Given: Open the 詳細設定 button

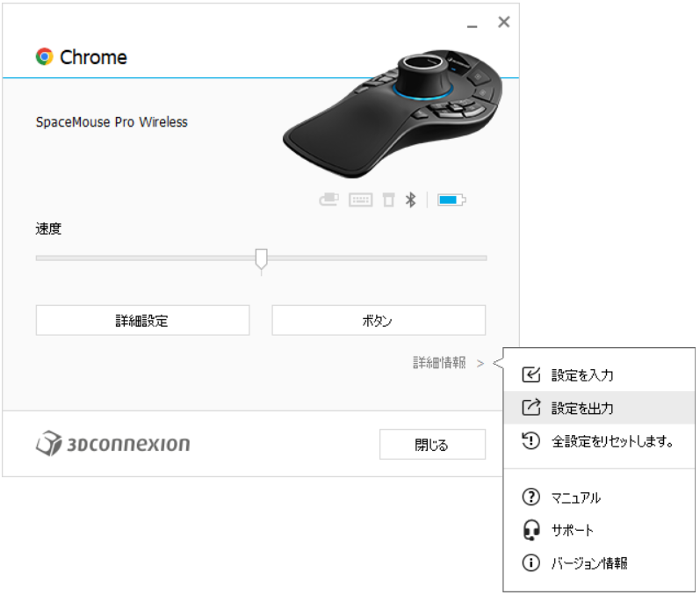Looking at the screenshot, I should click(x=142, y=320).
